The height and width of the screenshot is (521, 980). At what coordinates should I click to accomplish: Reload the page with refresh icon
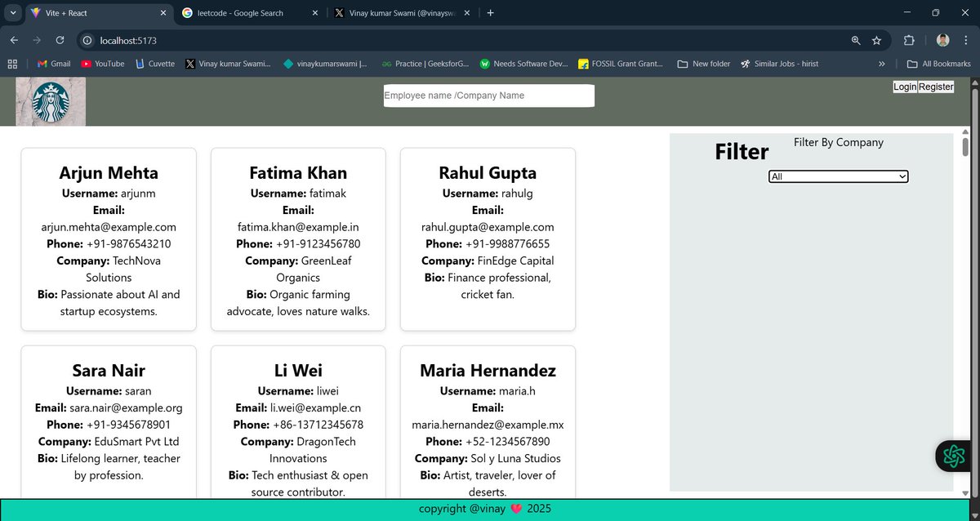pyautogui.click(x=60, y=40)
